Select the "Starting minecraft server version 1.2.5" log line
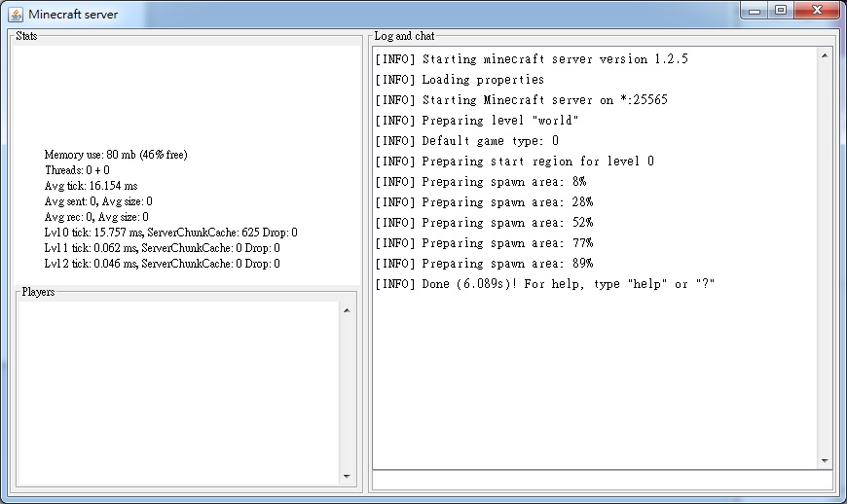The height and width of the screenshot is (504, 847). 532,59
